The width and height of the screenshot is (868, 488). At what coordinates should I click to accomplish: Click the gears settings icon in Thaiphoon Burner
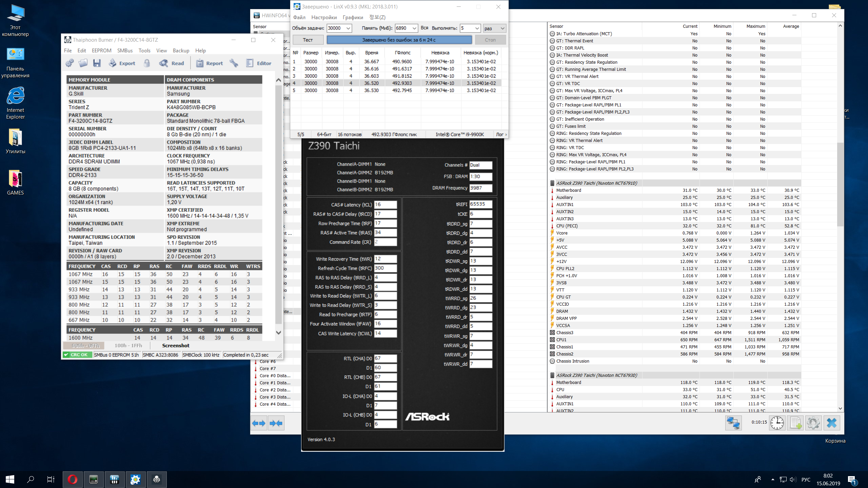pos(70,63)
